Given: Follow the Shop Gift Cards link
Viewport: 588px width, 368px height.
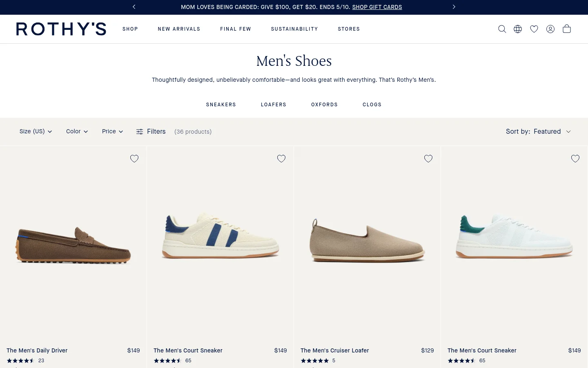Looking at the screenshot, I should (x=377, y=7).
